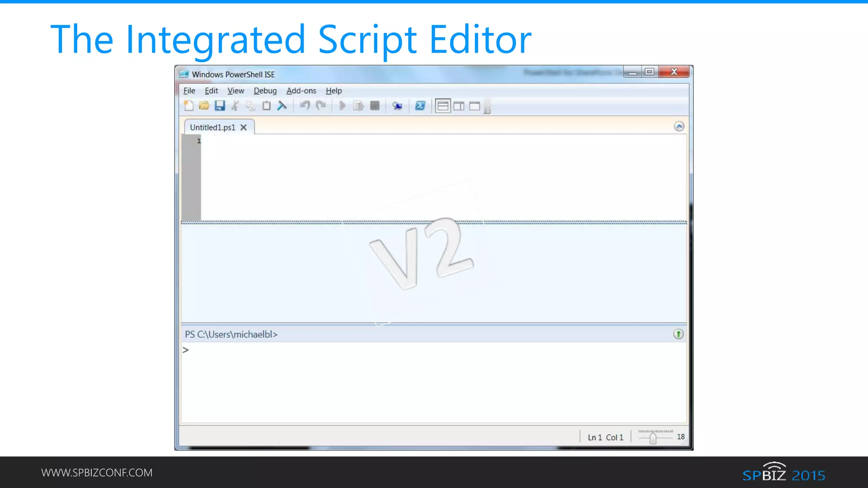Click the command prompt input pane
This screenshot has height=488, width=868.
click(x=434, y=383)
